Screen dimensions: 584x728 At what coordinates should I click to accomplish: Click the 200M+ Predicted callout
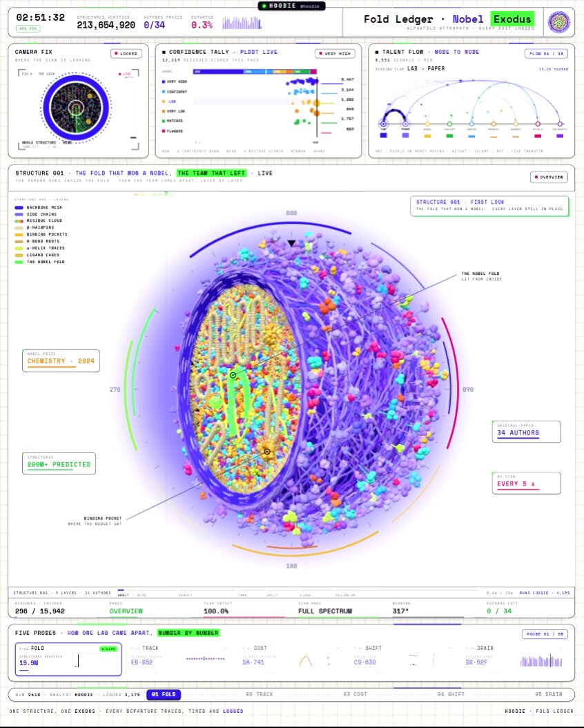pos(59,464)
